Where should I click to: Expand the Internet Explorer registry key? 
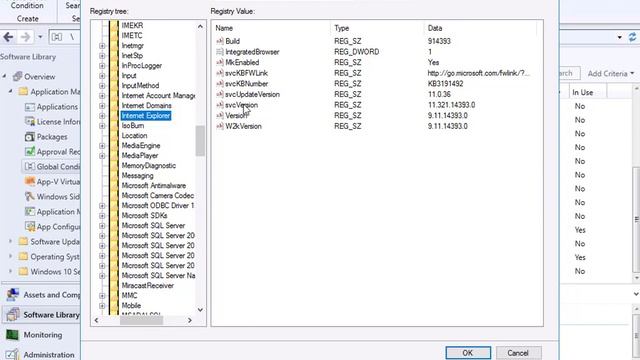point(102,116)
